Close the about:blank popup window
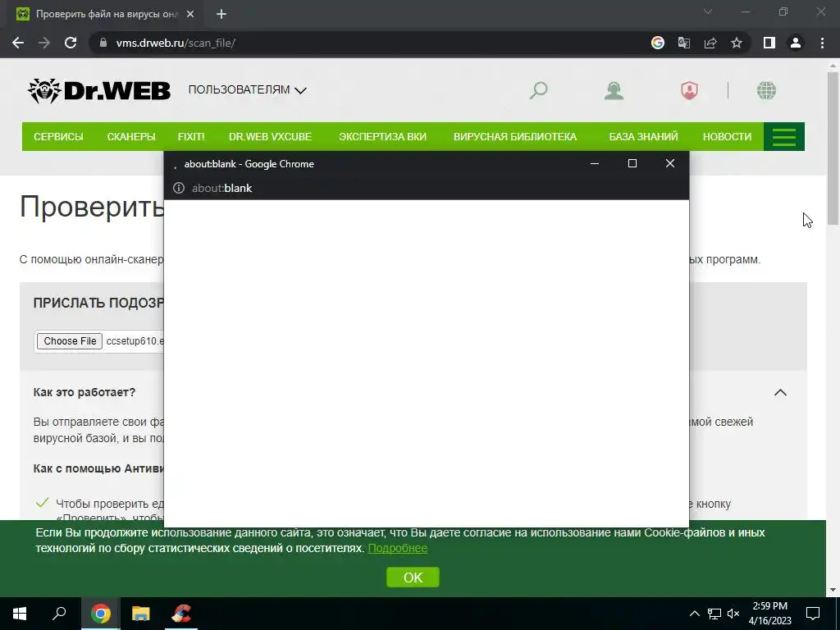 click(670, 163)
